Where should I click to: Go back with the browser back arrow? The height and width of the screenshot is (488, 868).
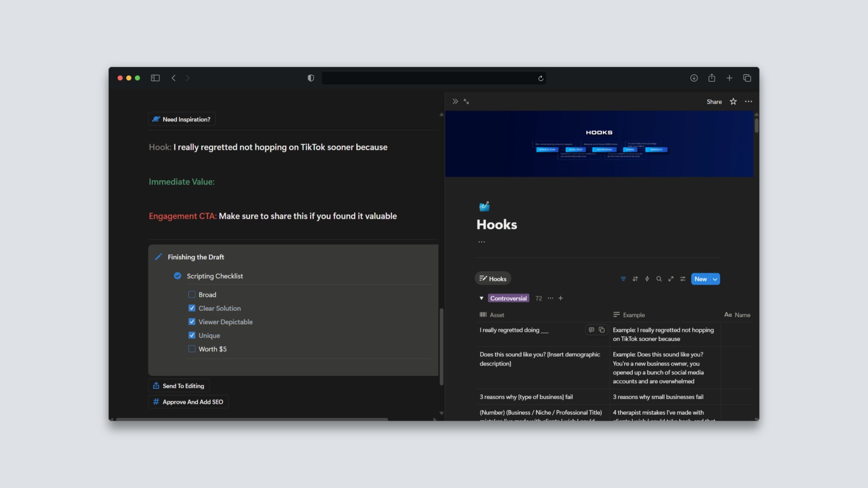(174, 78)
